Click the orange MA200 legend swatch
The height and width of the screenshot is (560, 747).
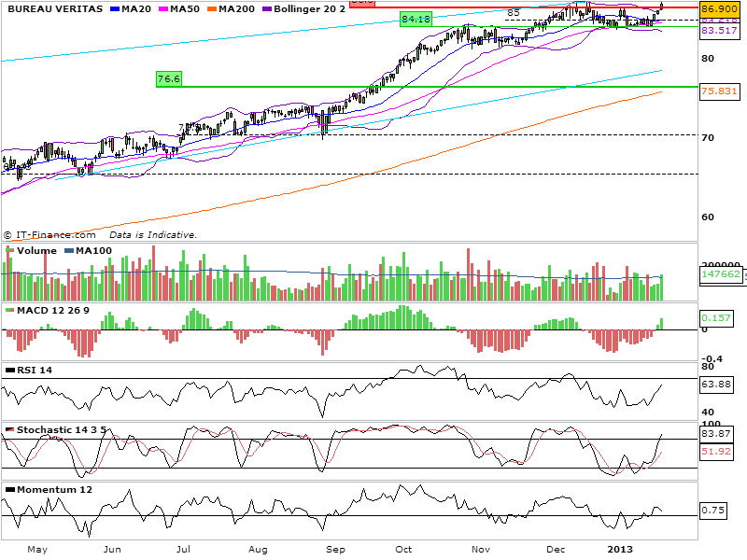click(212, 9)
